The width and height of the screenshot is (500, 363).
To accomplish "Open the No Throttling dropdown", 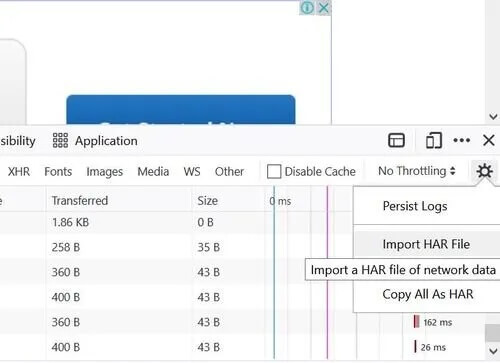I will [416, 171].
